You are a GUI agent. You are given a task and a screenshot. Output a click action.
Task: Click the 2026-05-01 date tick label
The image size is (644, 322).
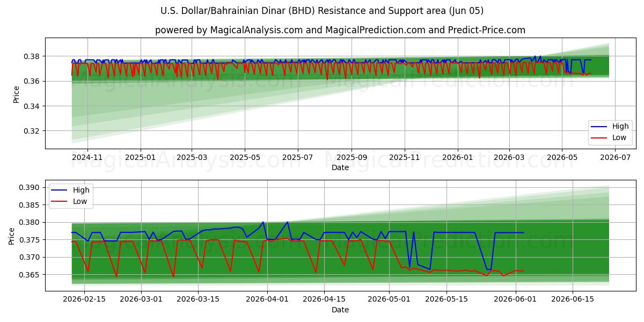click(x=390, y=300)
